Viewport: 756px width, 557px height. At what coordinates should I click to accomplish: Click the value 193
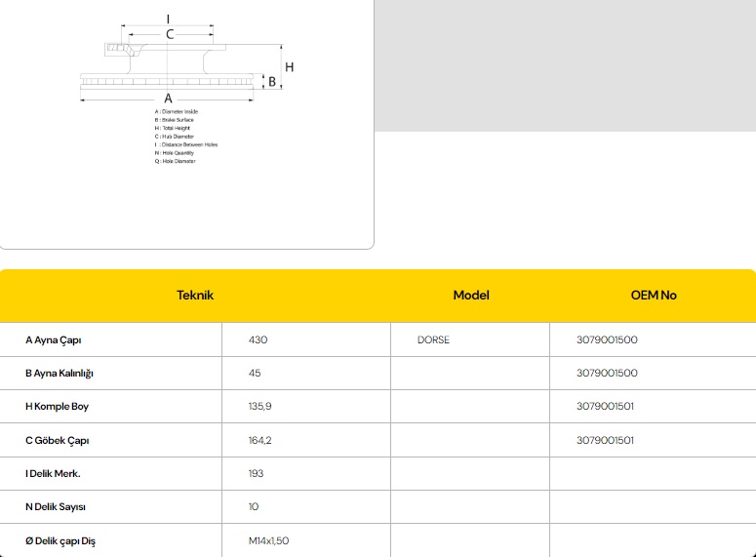(x=256, y=473)
